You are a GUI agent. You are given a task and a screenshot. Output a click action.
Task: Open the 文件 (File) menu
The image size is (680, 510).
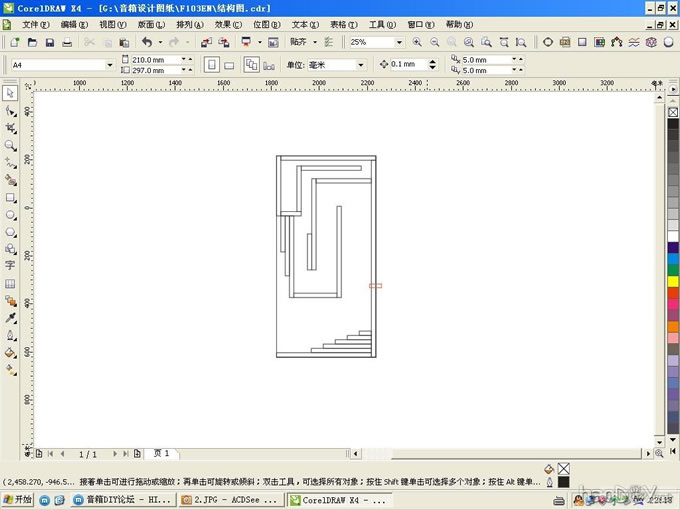click(35, 24)
